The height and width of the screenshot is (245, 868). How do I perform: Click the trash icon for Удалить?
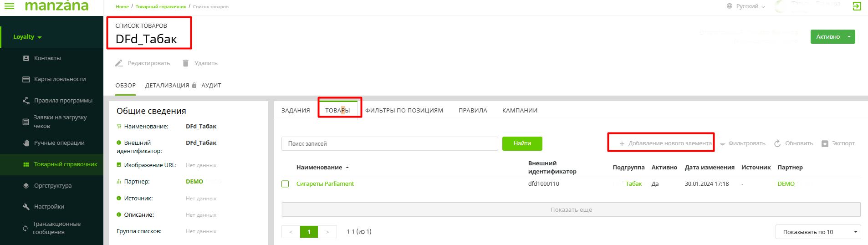coord(185,63)
